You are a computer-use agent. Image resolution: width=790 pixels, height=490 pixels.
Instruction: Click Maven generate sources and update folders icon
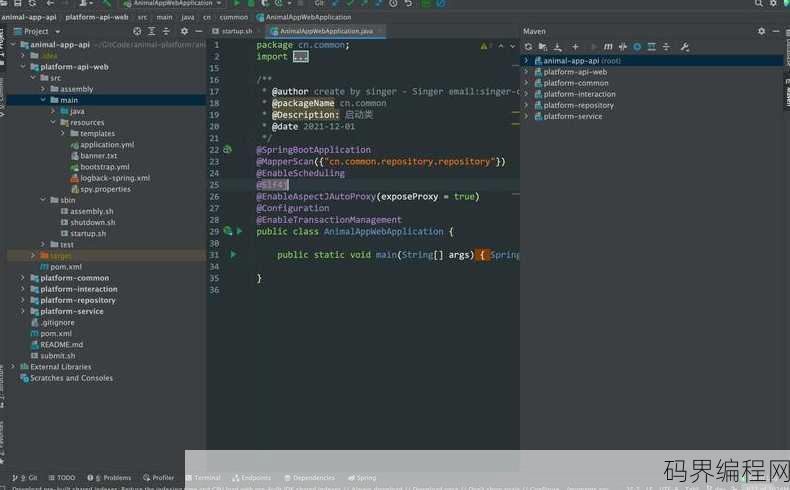[543, 47]
